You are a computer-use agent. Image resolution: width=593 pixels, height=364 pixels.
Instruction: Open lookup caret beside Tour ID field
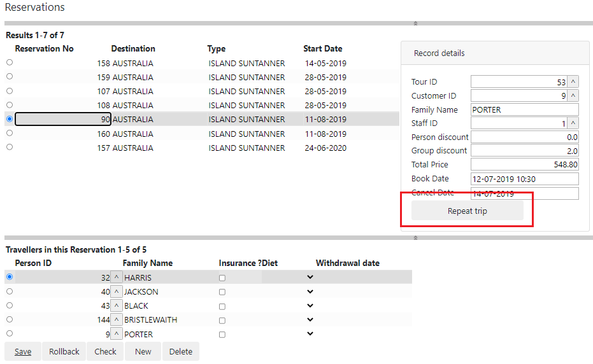coord(573,82)
